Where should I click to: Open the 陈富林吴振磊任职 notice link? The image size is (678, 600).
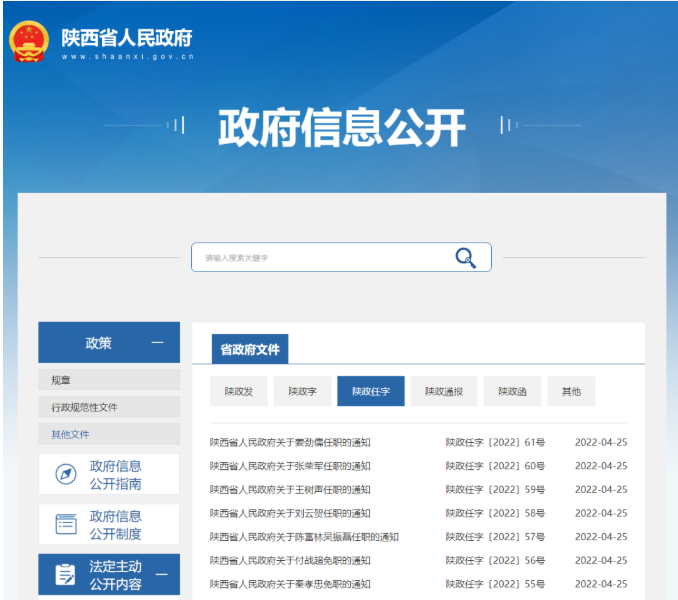click(x=304, y=537)
